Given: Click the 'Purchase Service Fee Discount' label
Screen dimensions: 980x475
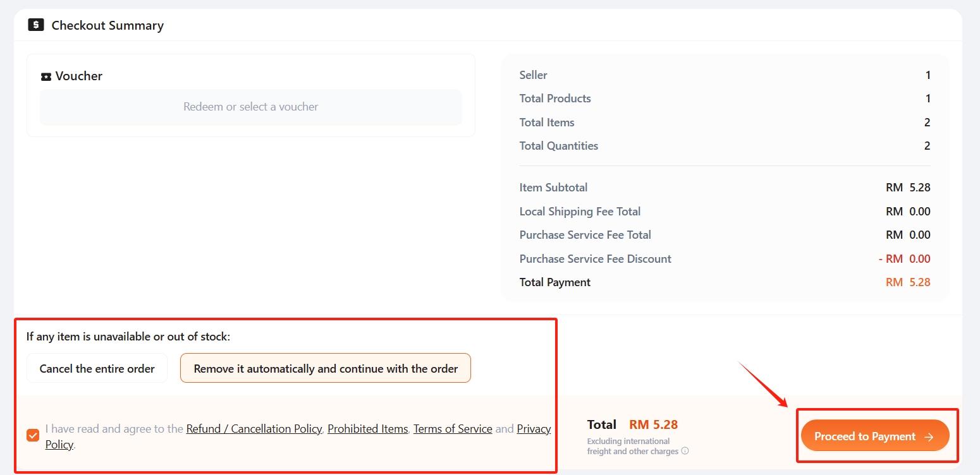Looking at the screenshot, I should [595, 259].
